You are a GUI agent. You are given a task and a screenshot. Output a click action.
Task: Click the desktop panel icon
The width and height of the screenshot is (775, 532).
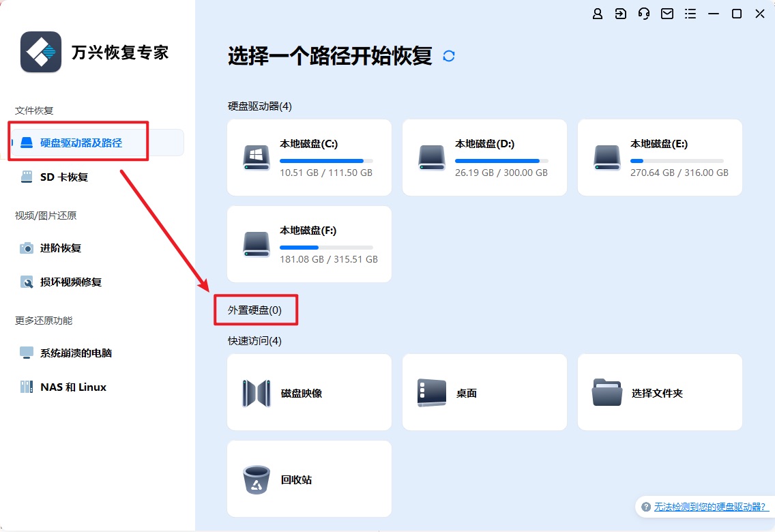431,393
